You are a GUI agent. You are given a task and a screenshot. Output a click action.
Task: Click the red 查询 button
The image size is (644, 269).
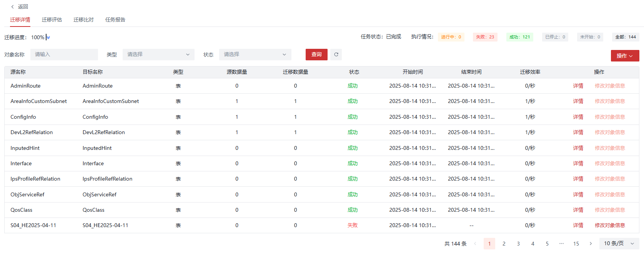click(x=316, y=55)
